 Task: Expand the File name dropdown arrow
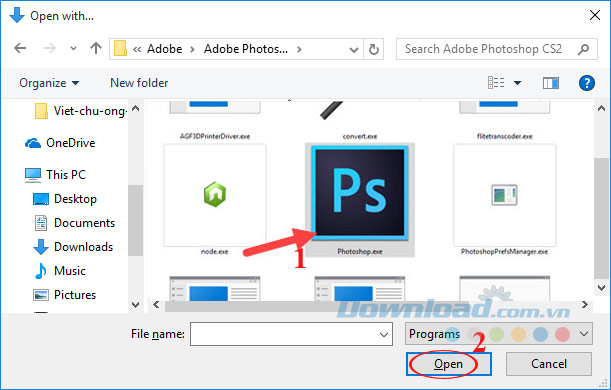click(384, 334)
